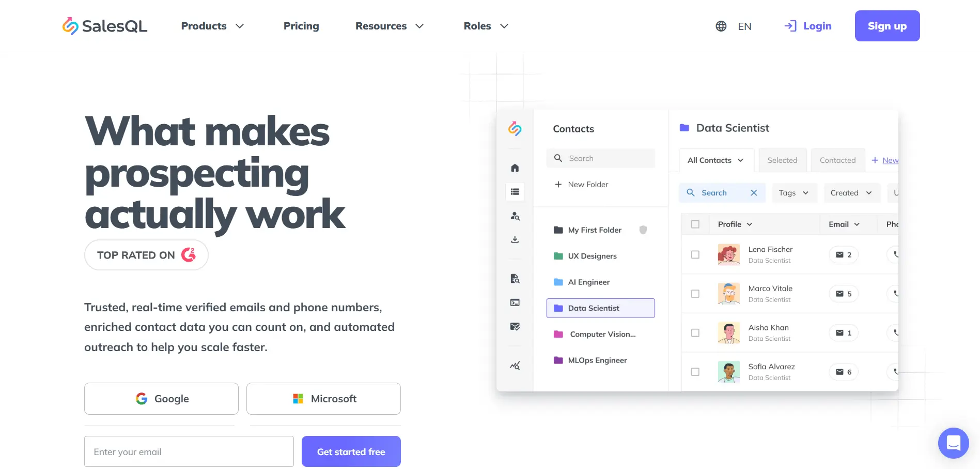Click Marco Vitale's phone icon
The image size is (980, 469).
click(895, 294)
